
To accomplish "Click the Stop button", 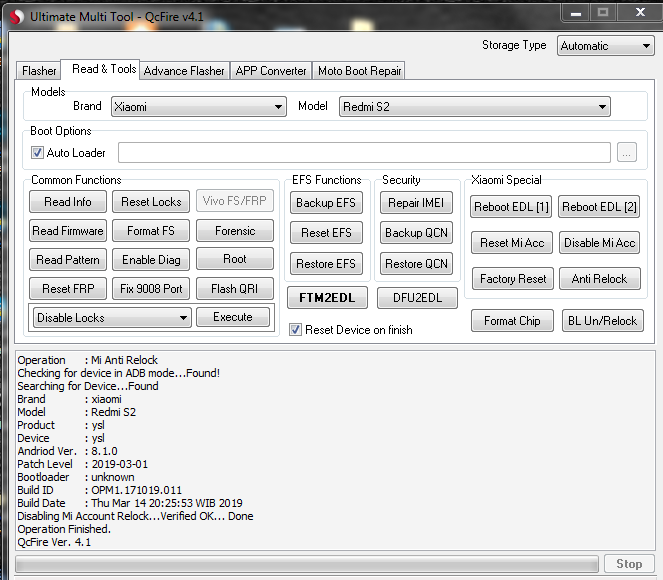I will pyautogui.click(x=629, y=564).
